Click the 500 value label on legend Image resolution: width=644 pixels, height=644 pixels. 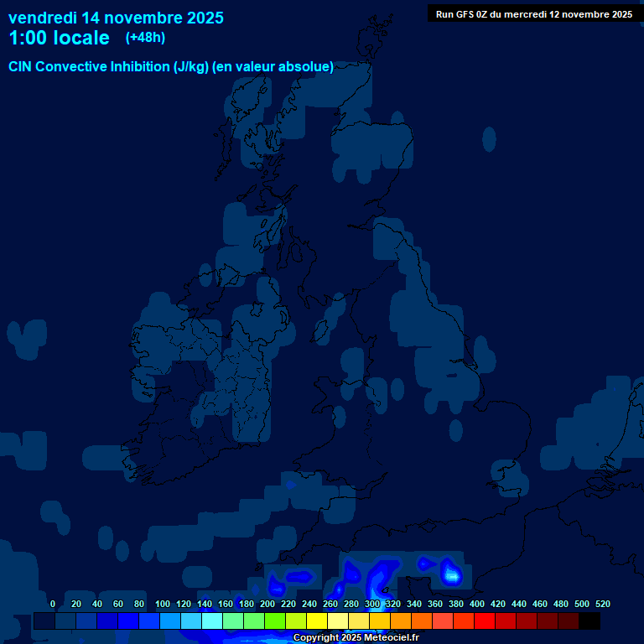(x=582, y=604)
